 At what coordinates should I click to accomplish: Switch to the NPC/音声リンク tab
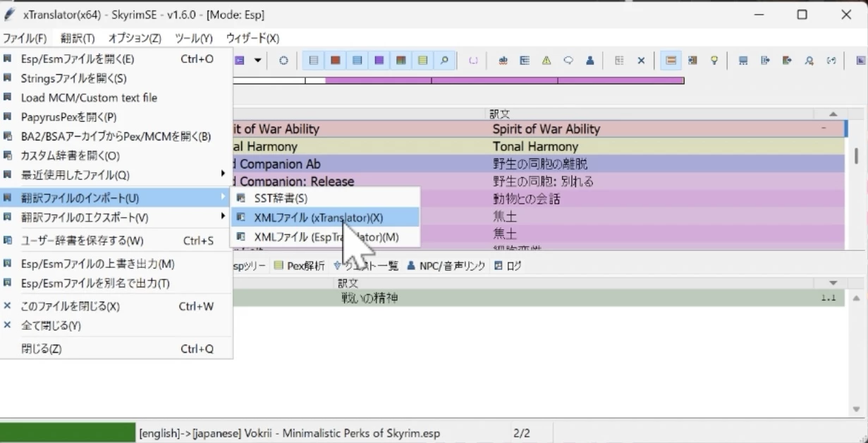[x=446, y=266]
